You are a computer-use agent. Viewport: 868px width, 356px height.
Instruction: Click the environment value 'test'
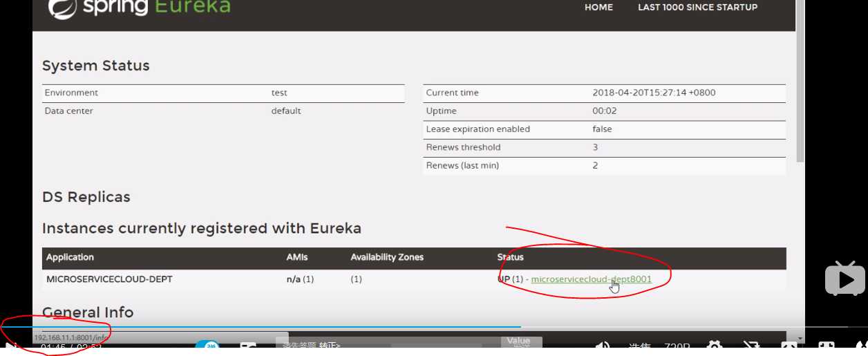pos(279,93)
